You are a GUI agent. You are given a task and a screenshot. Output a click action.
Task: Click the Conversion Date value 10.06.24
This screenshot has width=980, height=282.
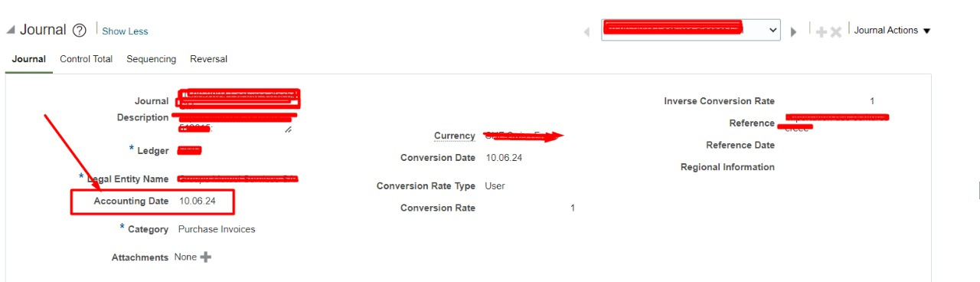coord(504,158)
